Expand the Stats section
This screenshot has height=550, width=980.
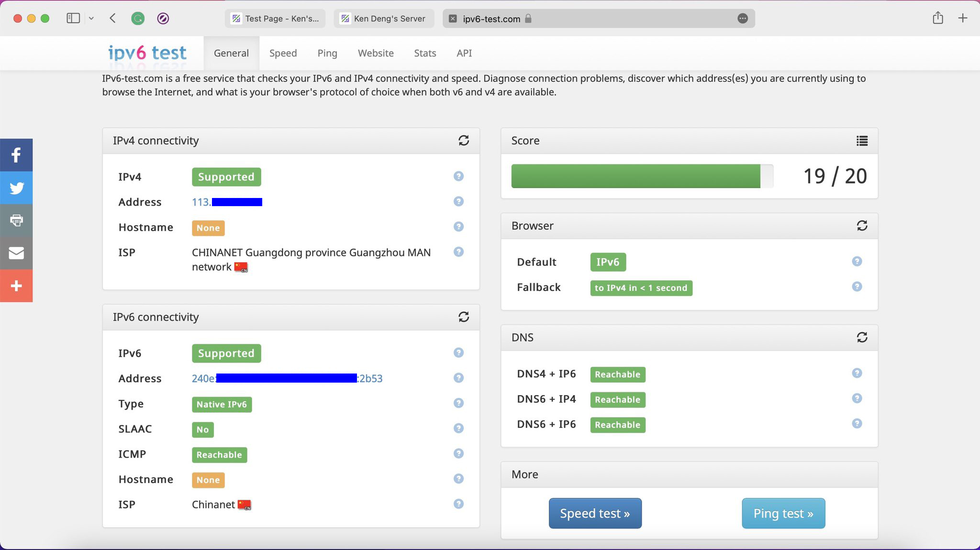[425, 53]
